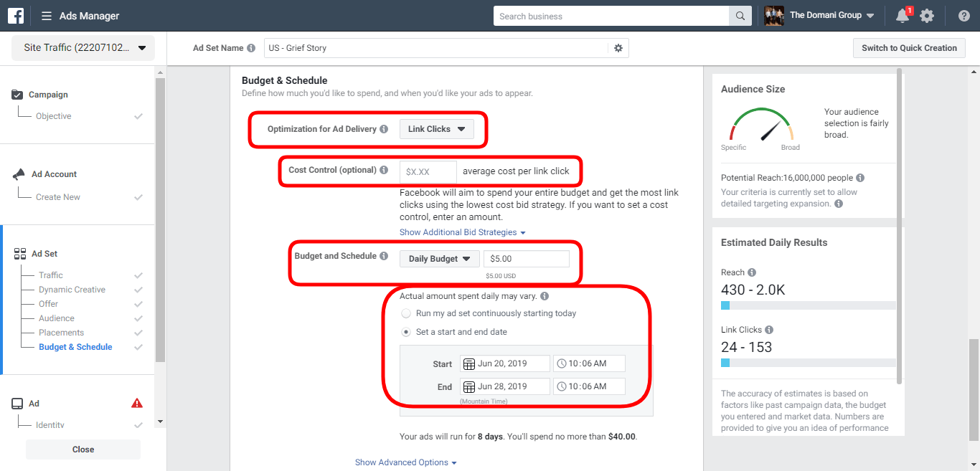The height and width of the screenshot is (471, 980).
Task: Click the Close button in sidebar
Action: 83,449
